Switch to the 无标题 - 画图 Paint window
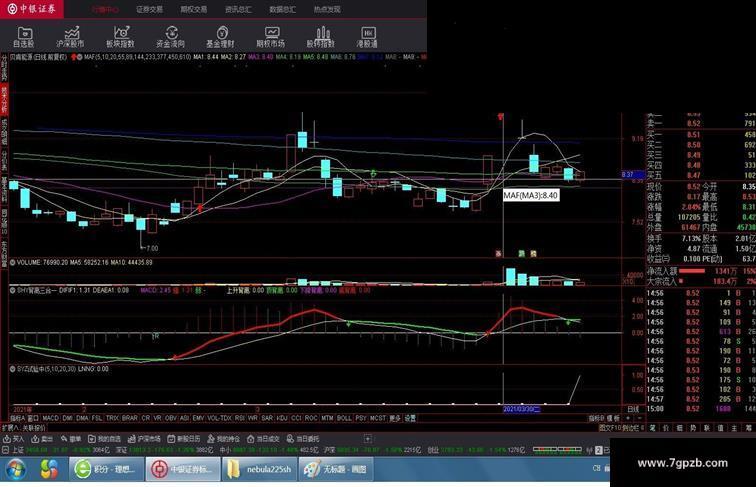 (x=336, y=469)
